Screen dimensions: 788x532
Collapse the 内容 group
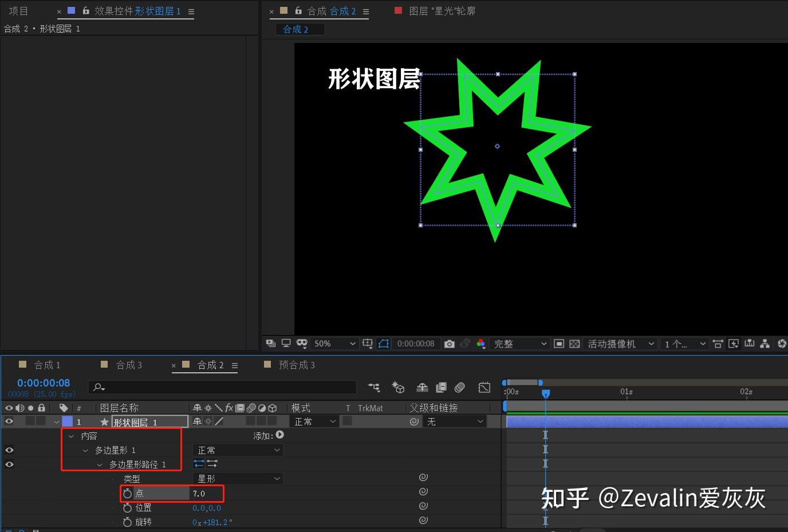coord(71,436)
